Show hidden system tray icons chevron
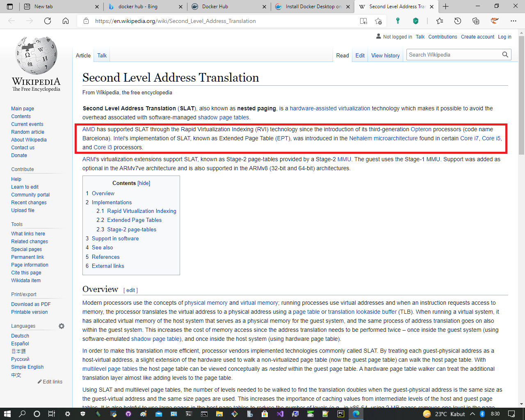The width and height of the screenshot is (525, 420). [472, 414]
